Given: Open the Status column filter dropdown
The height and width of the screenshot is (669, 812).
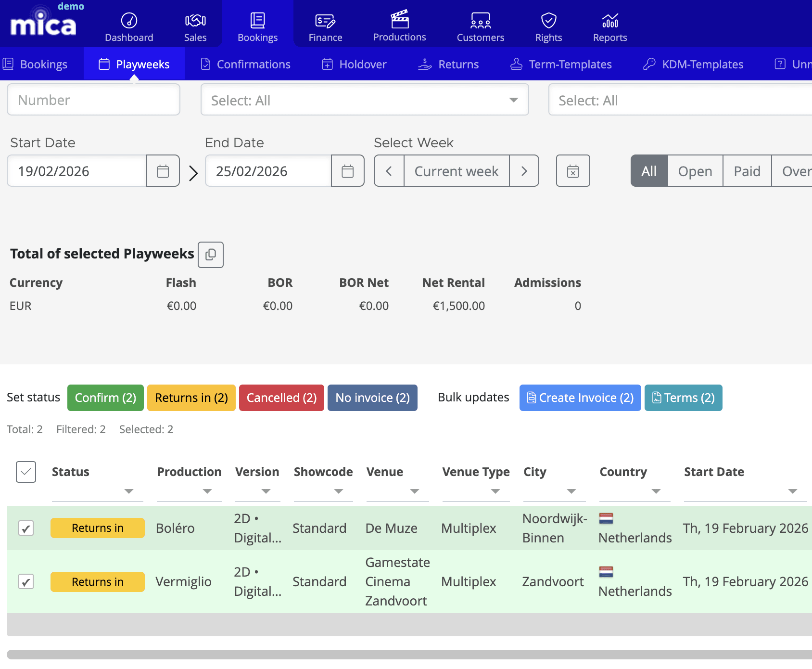Looking at the screenshot, I should 128,492.
